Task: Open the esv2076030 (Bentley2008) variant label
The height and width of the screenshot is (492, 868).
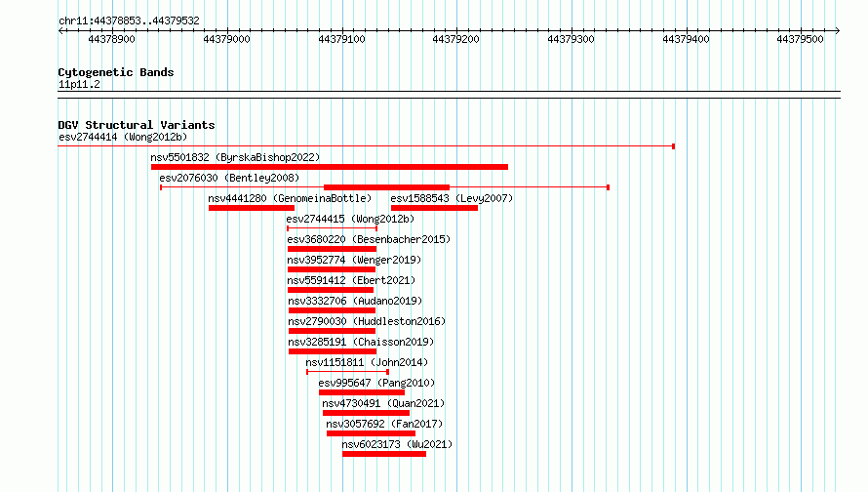Action: pos(229,178)
